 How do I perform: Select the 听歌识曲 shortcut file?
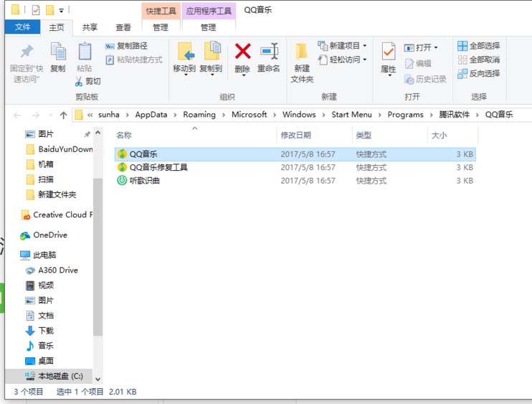[295, 181]
